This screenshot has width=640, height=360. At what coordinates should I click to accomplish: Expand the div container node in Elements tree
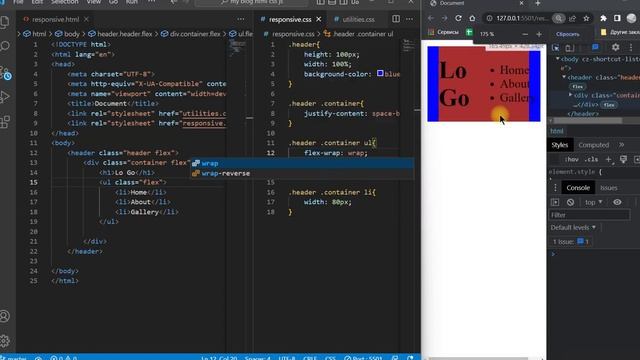(x=571, y=95)
